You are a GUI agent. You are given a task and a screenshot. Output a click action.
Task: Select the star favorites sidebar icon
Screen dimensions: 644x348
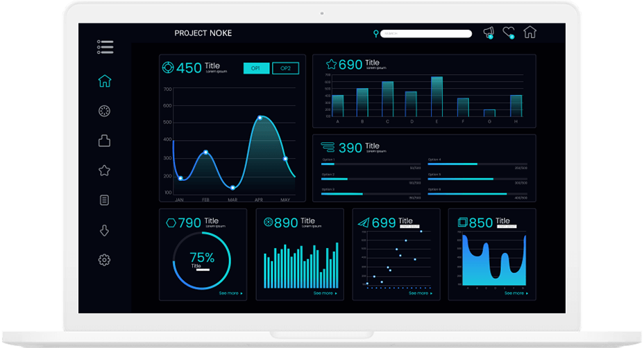pos(105,171)
